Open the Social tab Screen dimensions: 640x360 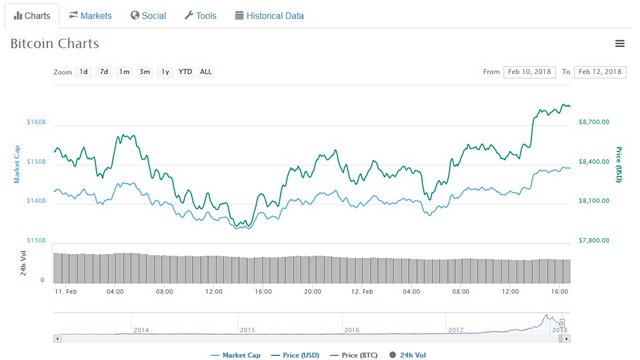tap(148, 16)
